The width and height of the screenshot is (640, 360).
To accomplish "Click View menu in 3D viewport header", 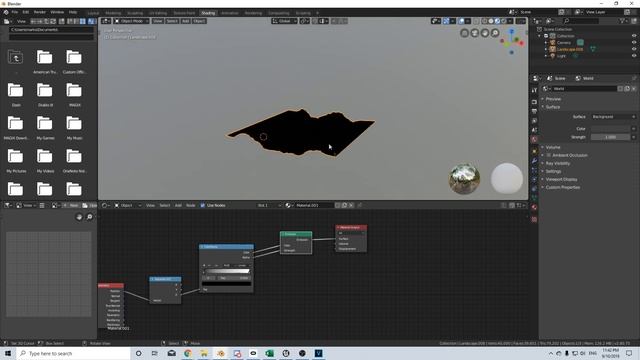I will tap(158, 21).
